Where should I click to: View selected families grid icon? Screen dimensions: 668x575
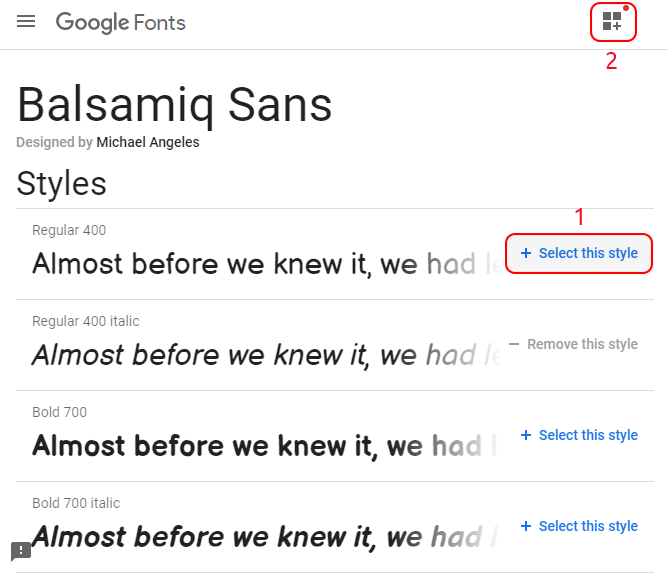pos(613,21)
